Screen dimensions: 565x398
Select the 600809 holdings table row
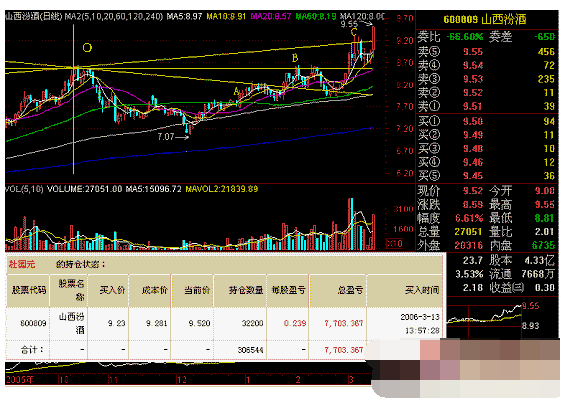225,323
